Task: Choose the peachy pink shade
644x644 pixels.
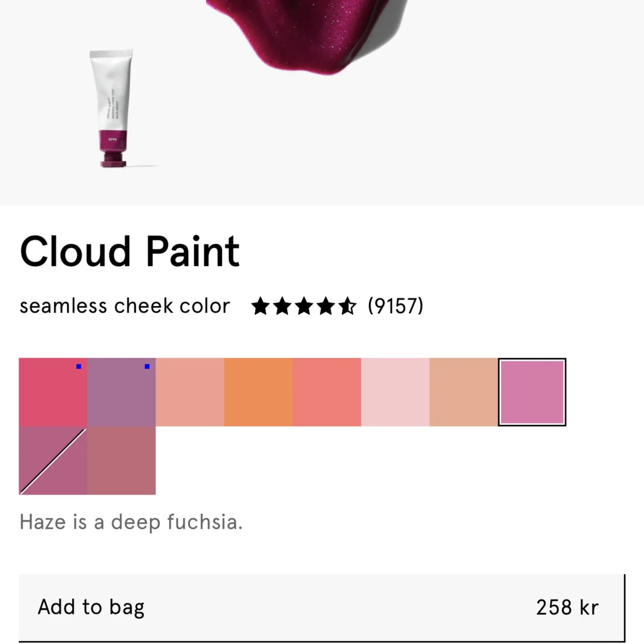Action: (189, 392)
